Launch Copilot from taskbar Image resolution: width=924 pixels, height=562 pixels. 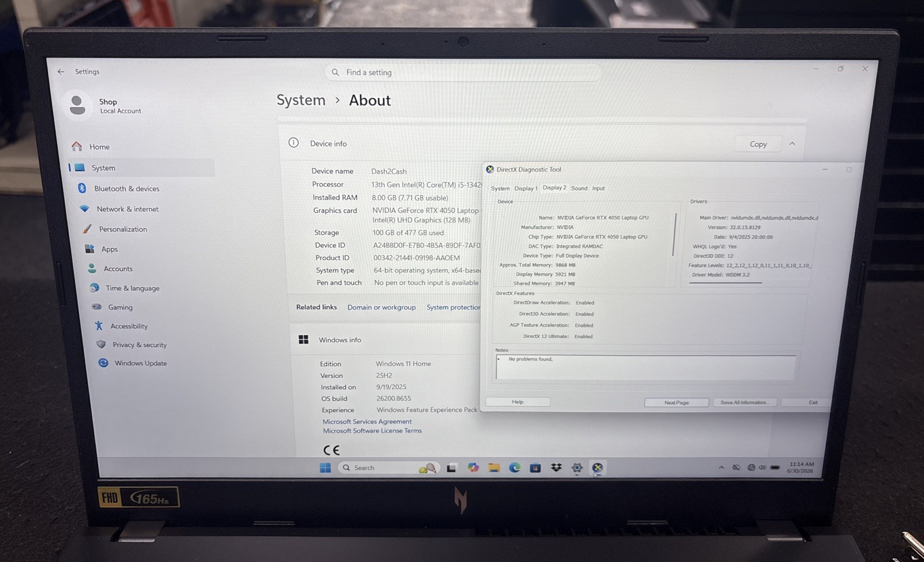pos(473,468)
